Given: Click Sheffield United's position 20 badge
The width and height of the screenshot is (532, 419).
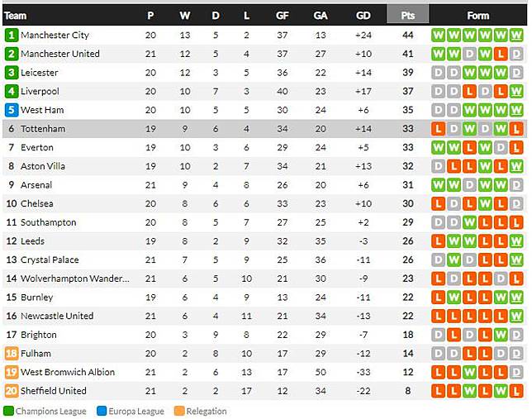Looking at the screenshot, I should tap(11, 391).
